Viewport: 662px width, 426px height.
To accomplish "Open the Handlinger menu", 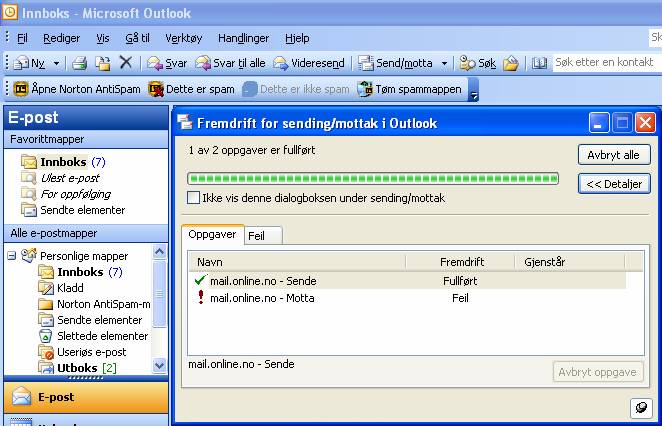I will pyautogui.click(x=244, y=38).
